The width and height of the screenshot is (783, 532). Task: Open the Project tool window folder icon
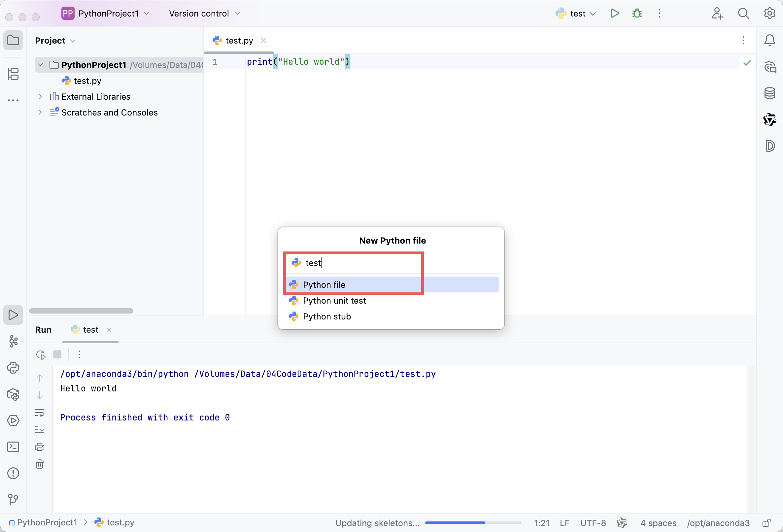point(13,41)
